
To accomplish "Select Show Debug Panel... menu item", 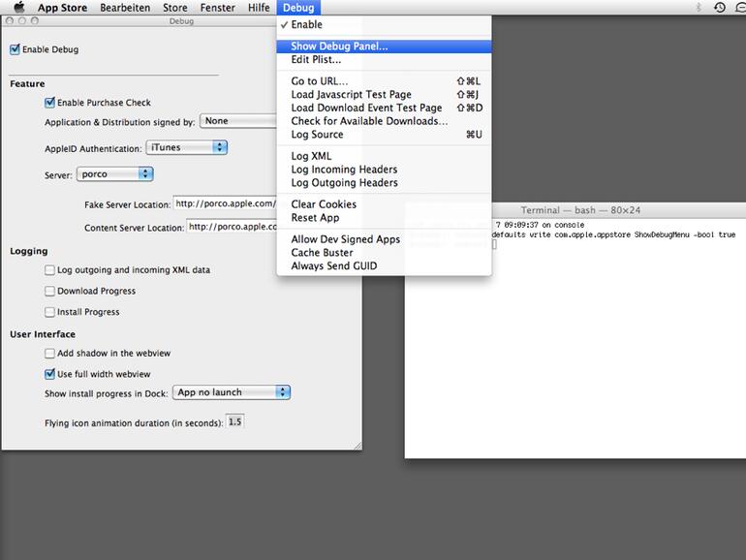I will [384, 47].
